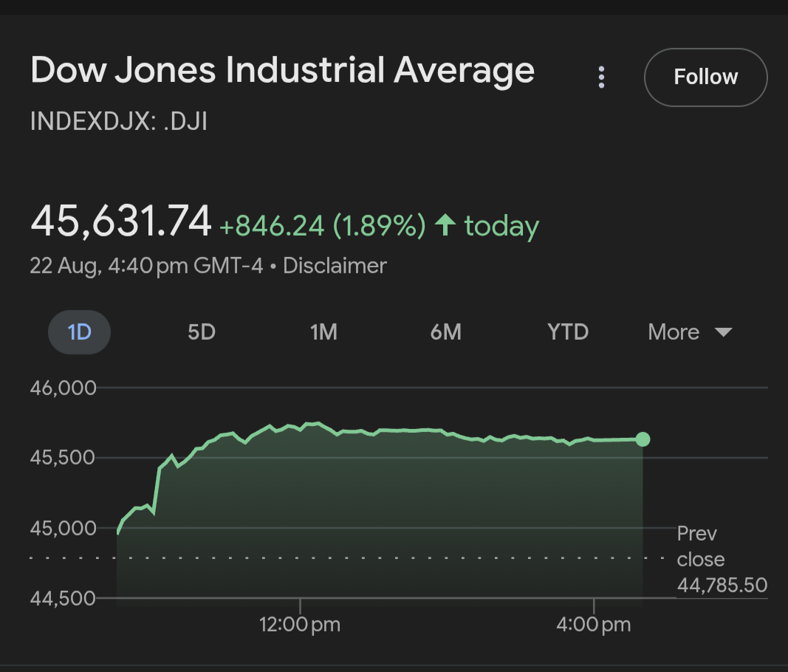Image resolution: width=788 pixels, height=672 pixels.
Task: Switch to the 5D chart range
Action: (x=201, y=332)
